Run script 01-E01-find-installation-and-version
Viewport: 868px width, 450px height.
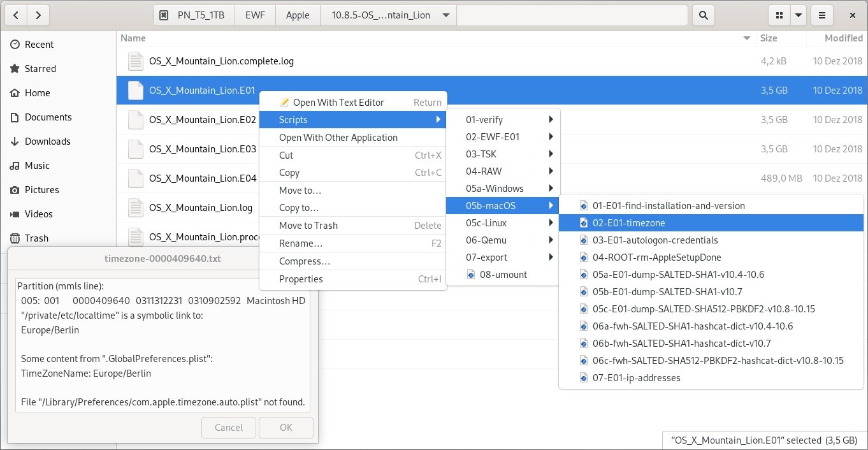tap(711, 206)
